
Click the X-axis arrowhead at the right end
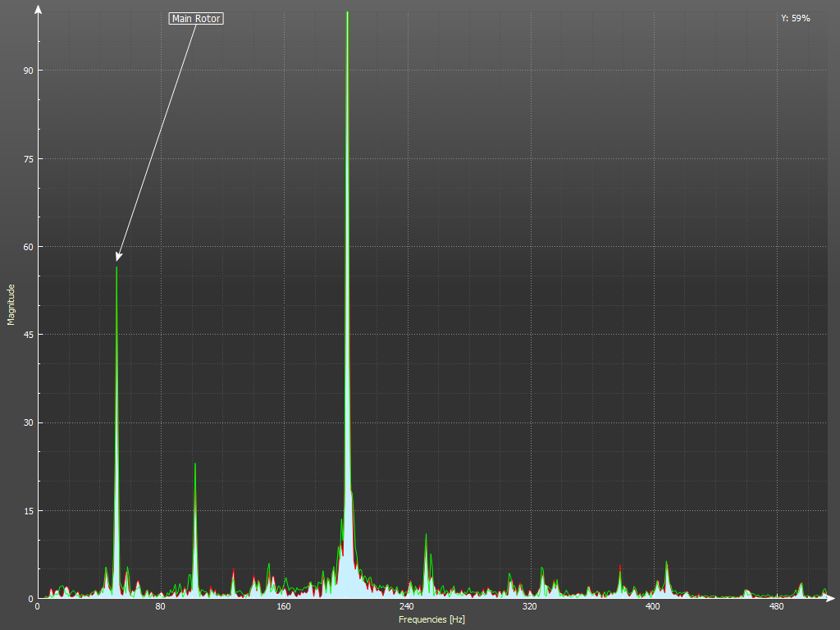(x=832, y=598)
